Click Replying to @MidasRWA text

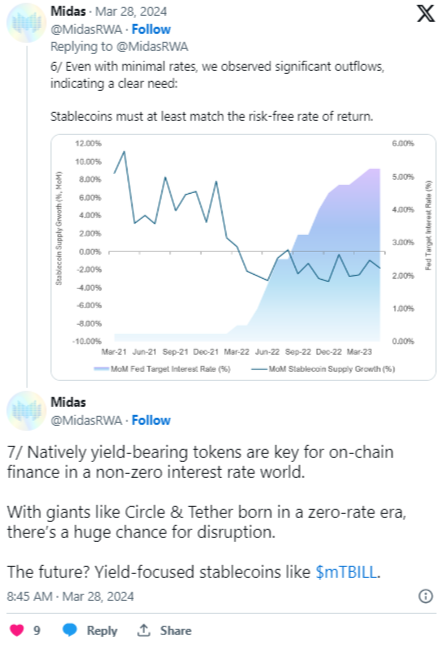click(119, 47)
